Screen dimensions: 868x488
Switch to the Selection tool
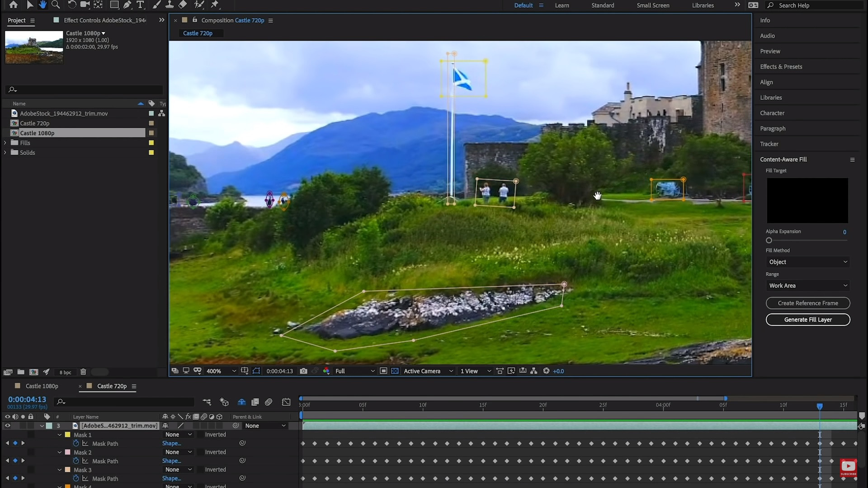[x=30, y=5]
